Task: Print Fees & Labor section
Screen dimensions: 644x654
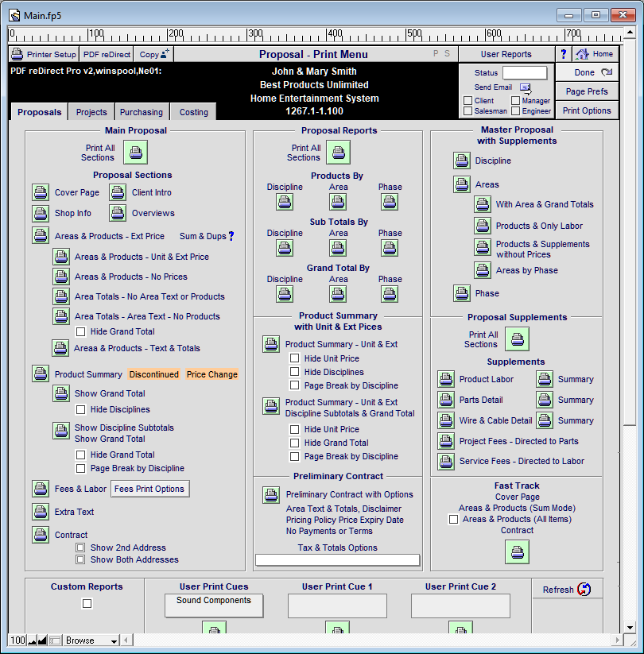Action: (41, 489)
